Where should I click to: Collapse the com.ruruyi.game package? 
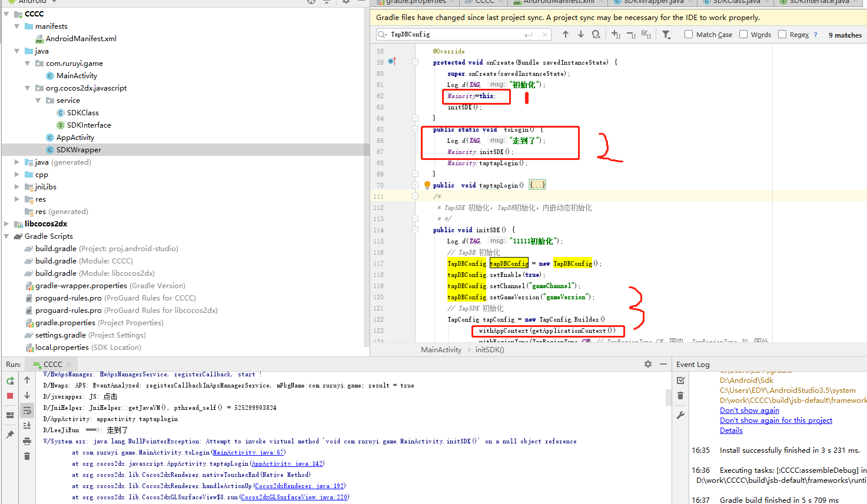click(27, 63)
